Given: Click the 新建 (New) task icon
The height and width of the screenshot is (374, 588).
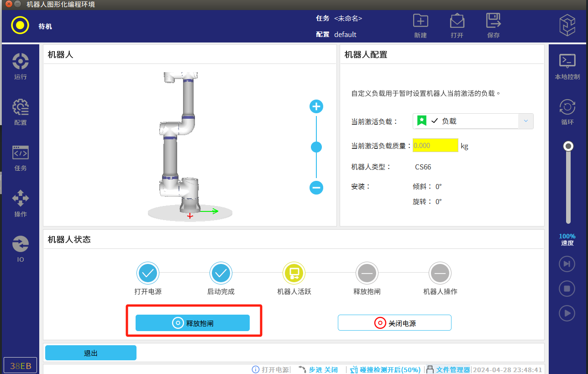Looking at the screenshot, I should tap(420, 25).
